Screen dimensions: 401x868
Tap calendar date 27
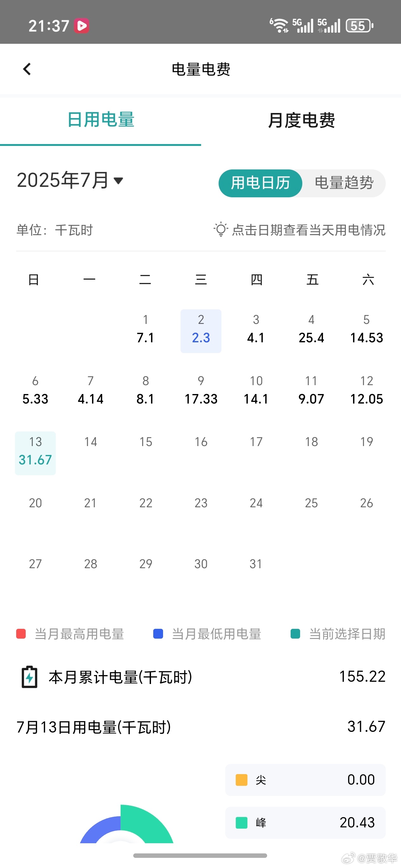point(36,564)
